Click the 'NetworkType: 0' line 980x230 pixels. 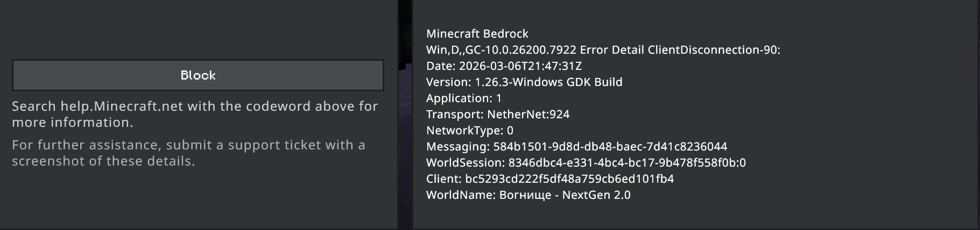click(x=470, y=131)
